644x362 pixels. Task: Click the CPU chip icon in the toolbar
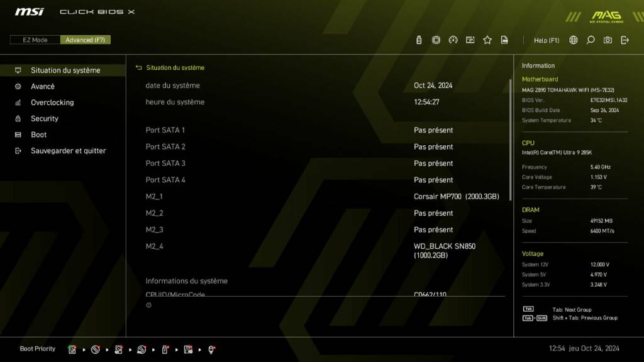pyautogui.click(x=435, y=40)
